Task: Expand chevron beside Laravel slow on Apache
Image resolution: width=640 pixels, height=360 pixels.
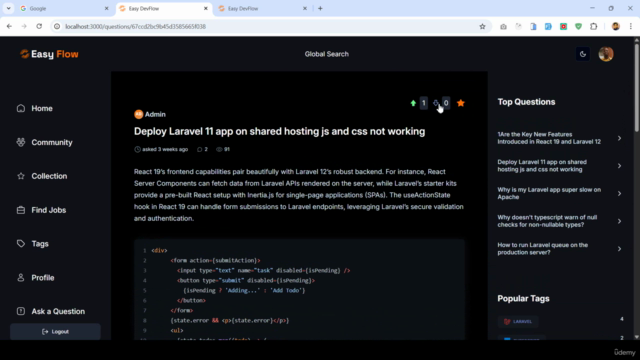Action: tap(620, 193)
